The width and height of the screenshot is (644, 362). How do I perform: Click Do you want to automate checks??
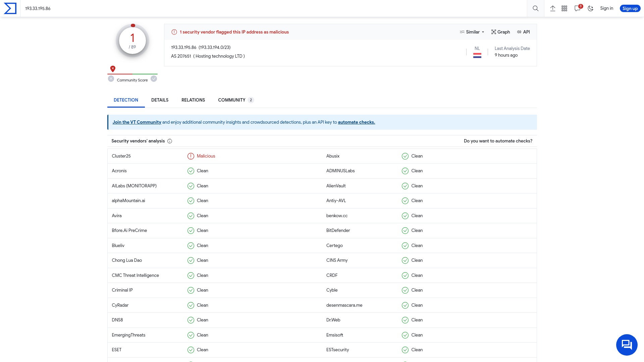coord(498,141)
